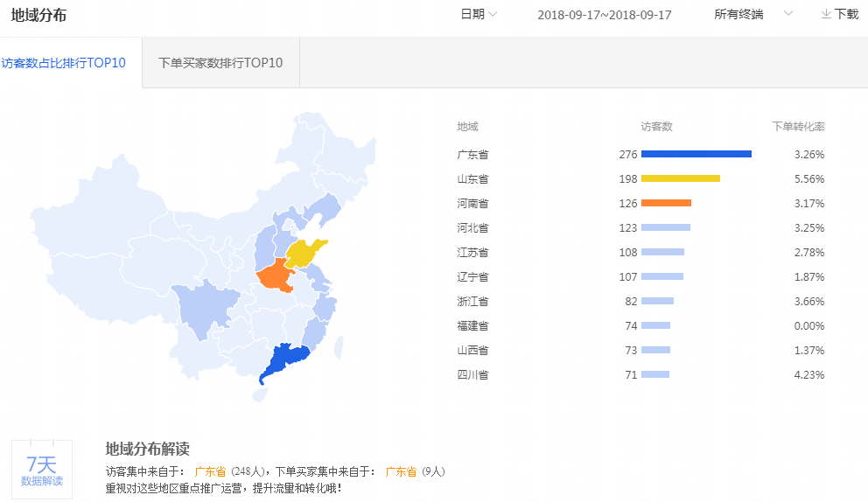Click the 辽宁省 visitor bar
Image resolution: width=868 pixels, height=502 pixels.
(x=662, y=276)
